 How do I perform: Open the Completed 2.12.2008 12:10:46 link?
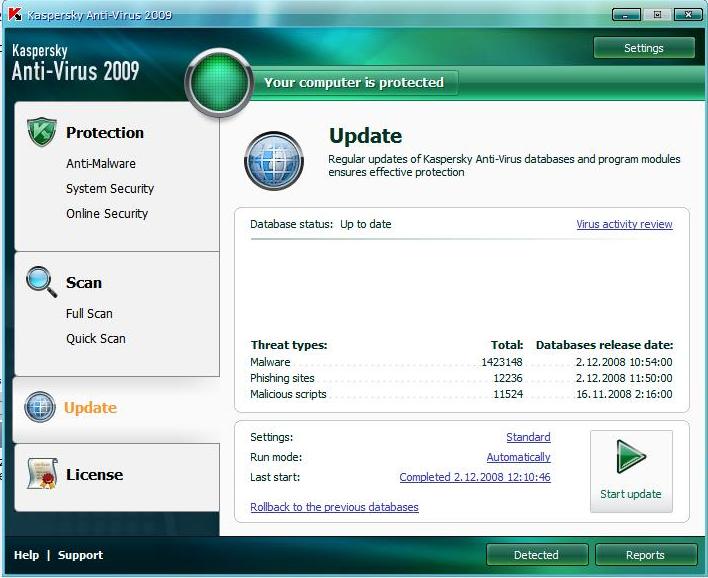[475, 477]
